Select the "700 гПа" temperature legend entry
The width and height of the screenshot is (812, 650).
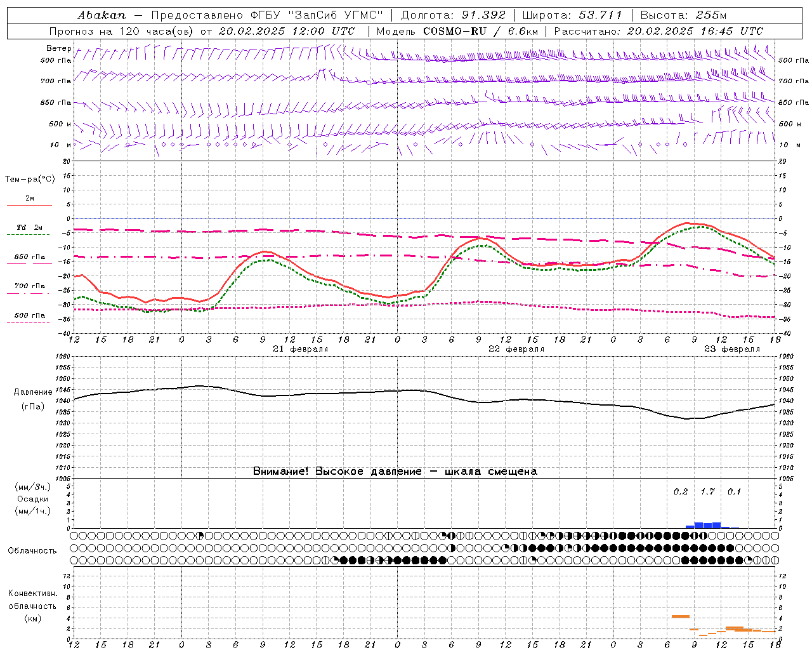pyautogui.click(x=30, y=286)
